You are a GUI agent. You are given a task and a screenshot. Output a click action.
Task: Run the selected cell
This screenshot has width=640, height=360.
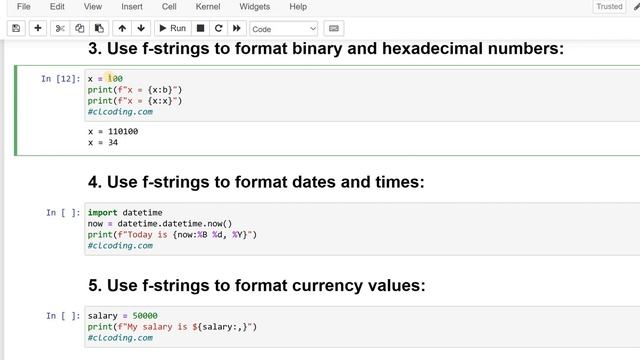click(x=173, y=28)
